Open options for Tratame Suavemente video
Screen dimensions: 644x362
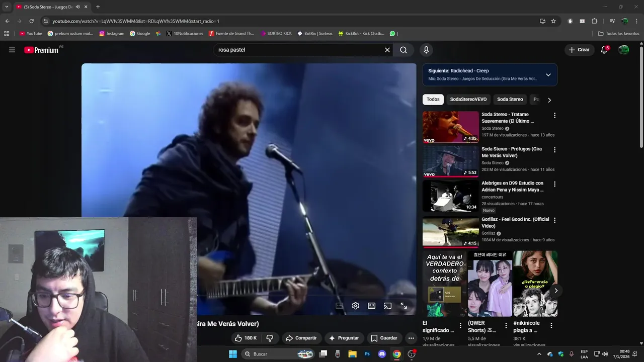pyautogui.click(x=555, y=115)
